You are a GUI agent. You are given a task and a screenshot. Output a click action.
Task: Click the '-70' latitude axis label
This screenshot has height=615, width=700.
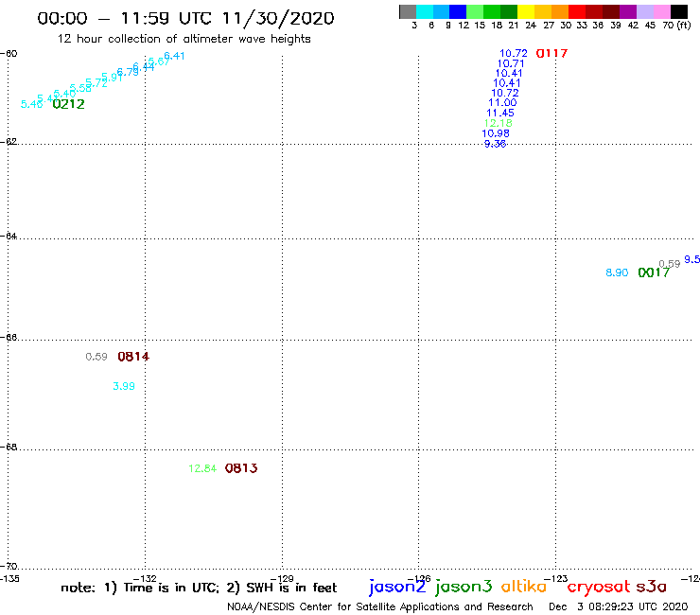(9, 567)
